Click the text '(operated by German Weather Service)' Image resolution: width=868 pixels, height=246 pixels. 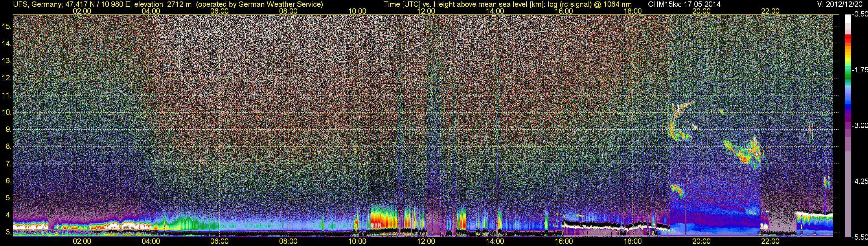[260, 4]
